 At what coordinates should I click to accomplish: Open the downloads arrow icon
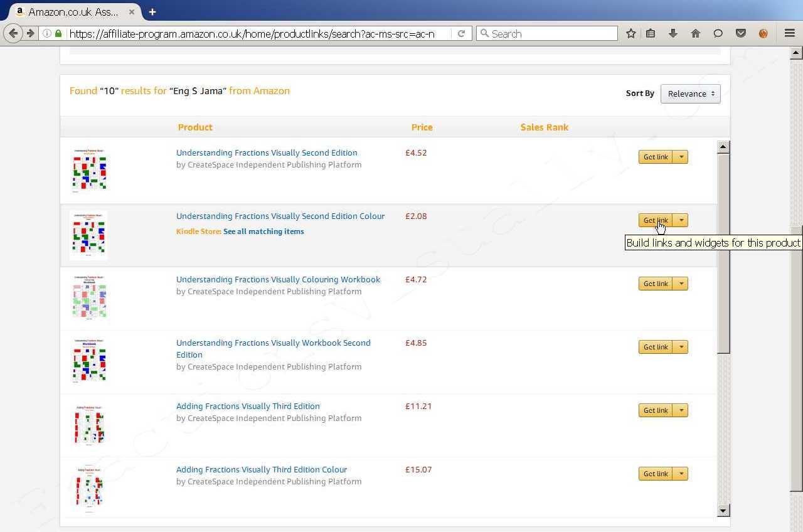click(x=673, y=33)
